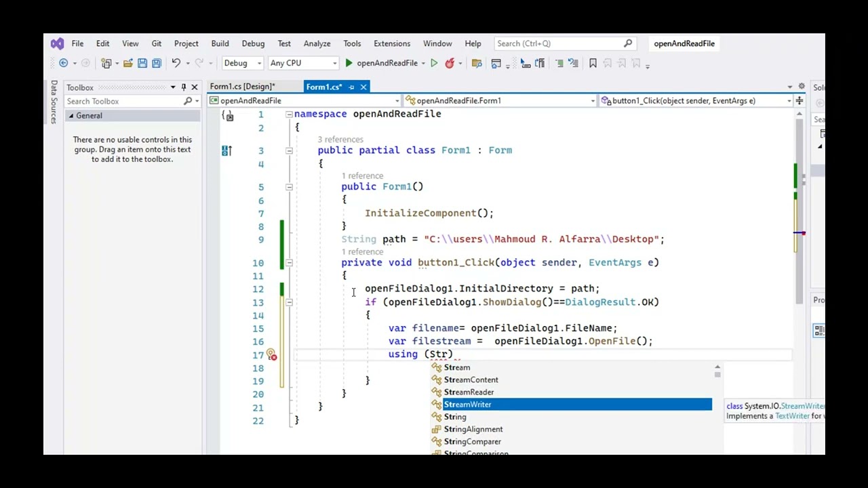The height and width of the screenshot is (488, 868).
Task: Click the Find in Files folder icon
Action: [477, 63]
